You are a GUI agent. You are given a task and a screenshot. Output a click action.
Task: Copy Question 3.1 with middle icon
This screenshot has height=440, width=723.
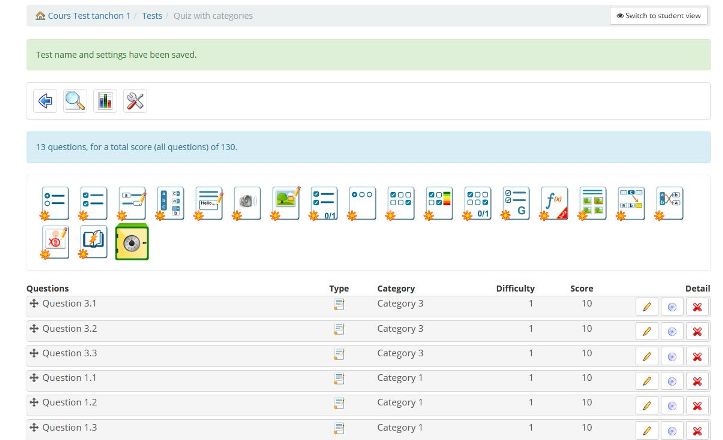pos(672,307)
